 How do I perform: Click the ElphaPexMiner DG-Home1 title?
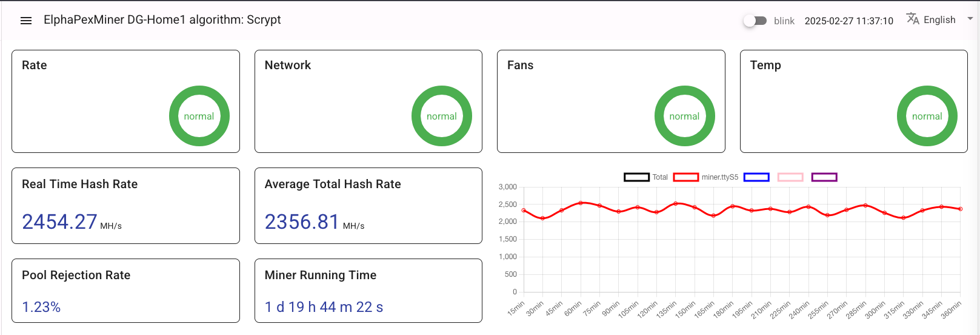pos(162,19)
